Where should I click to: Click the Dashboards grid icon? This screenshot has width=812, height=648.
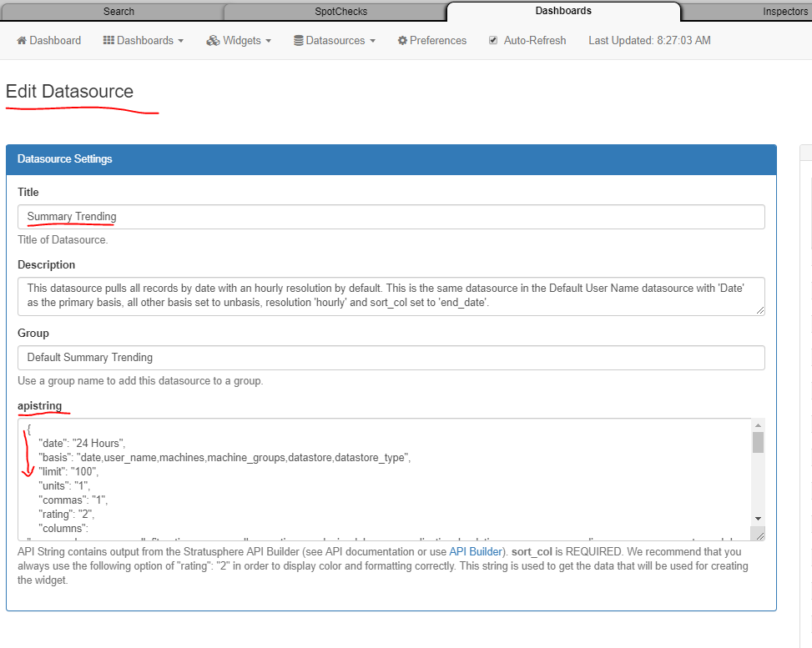108,40
